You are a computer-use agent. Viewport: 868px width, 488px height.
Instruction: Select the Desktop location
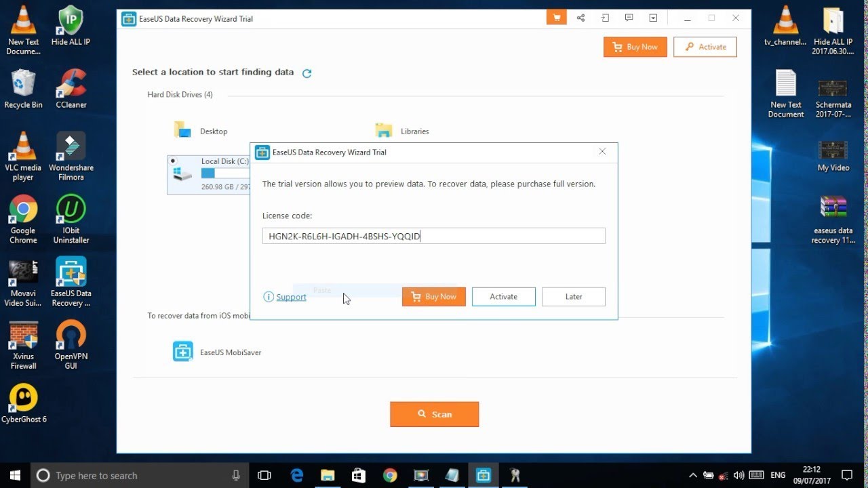[201, 131]
